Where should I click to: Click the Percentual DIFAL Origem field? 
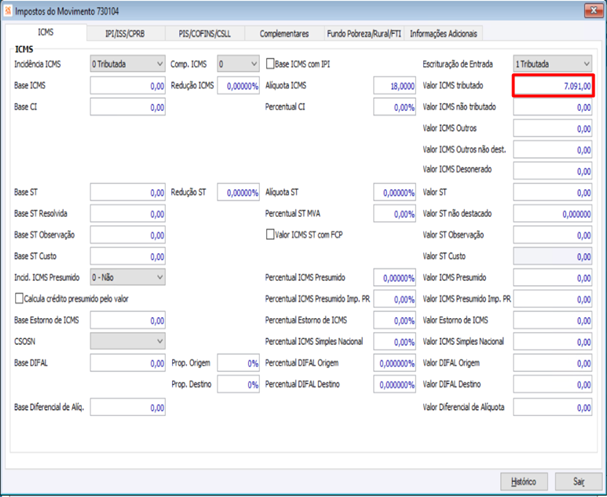[394, 363]
